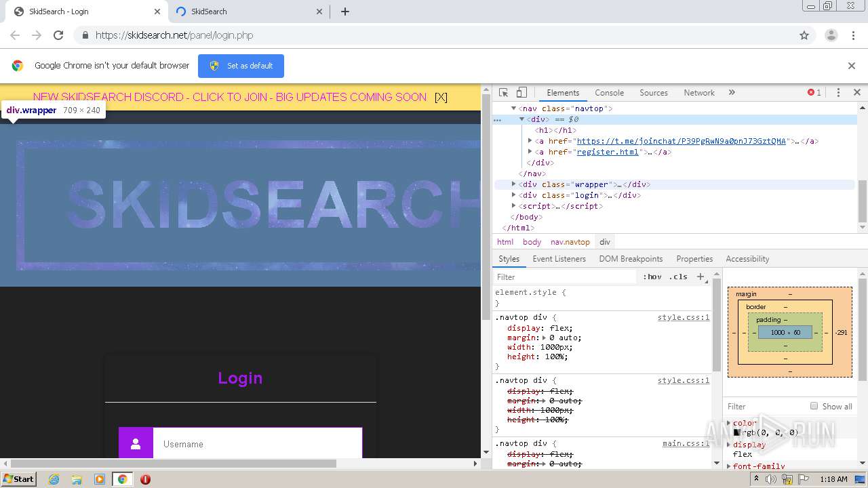Collapse the nav class="navtop" node

[x=513, y=108]
